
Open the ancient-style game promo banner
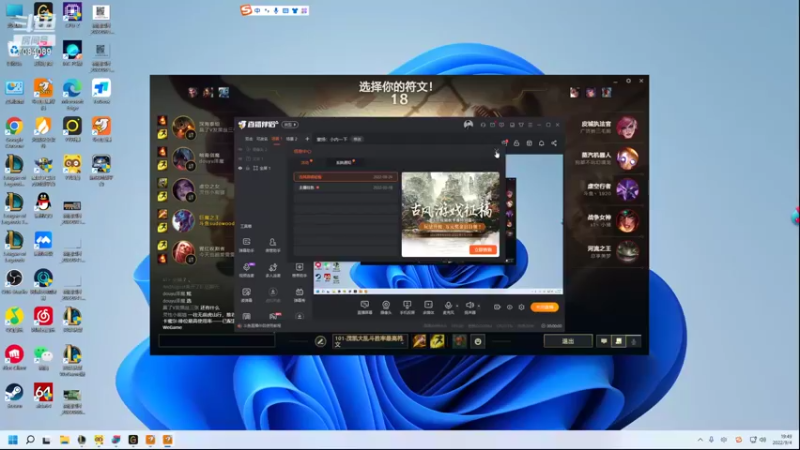point(451,214)
